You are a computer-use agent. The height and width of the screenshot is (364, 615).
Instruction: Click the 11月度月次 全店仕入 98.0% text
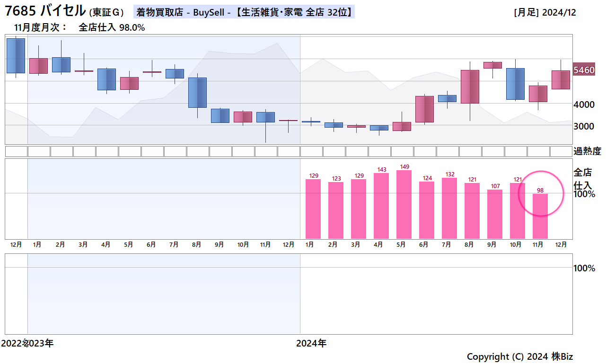79,27
